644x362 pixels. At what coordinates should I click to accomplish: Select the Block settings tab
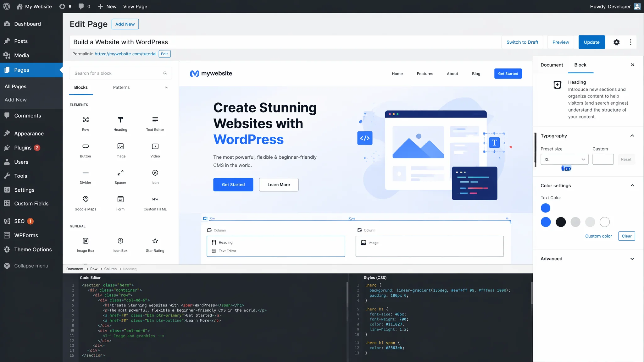tap(580, 65)
